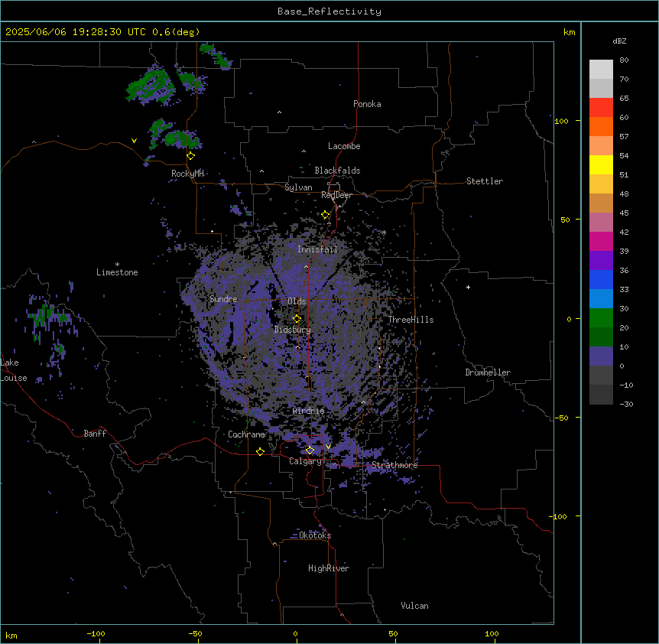659x644 pixels.
Task: Click the RedDeer city label
Action: click(x=336, y=195)
